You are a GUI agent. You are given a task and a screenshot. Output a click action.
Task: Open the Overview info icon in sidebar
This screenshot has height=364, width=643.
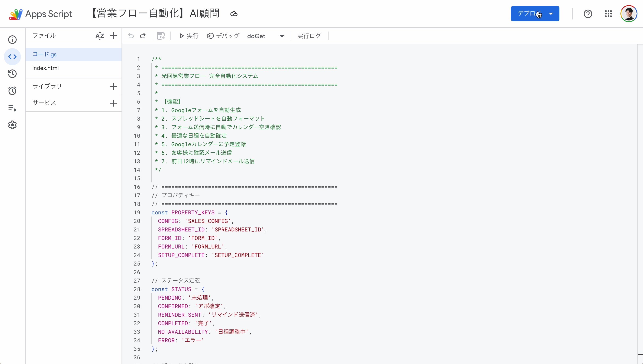[x=12, y=39]
